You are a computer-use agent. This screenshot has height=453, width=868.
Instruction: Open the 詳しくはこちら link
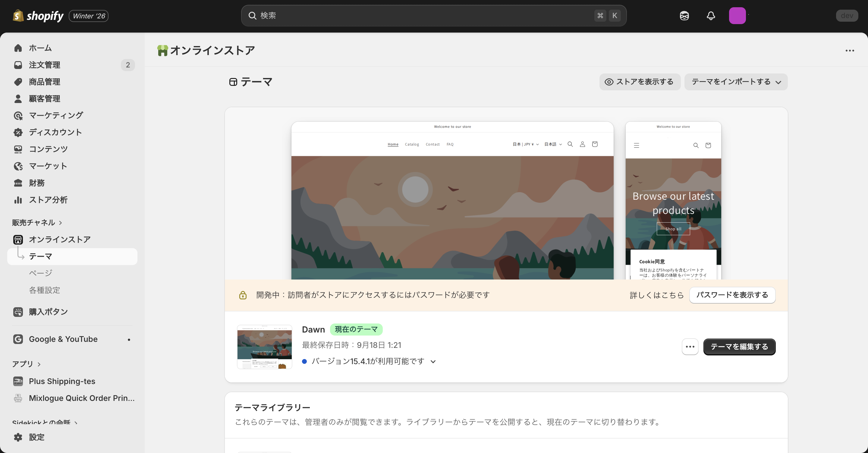click(x=656, y=295)
